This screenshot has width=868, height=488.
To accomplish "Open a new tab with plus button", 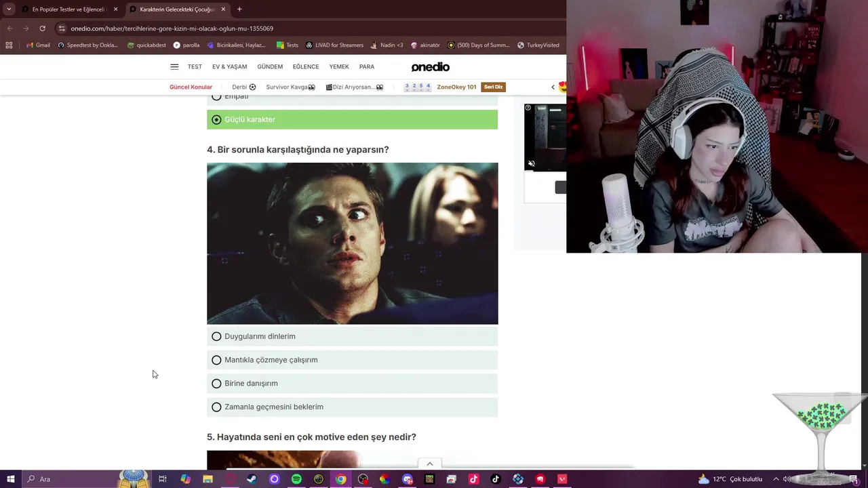I will point(239,9).
